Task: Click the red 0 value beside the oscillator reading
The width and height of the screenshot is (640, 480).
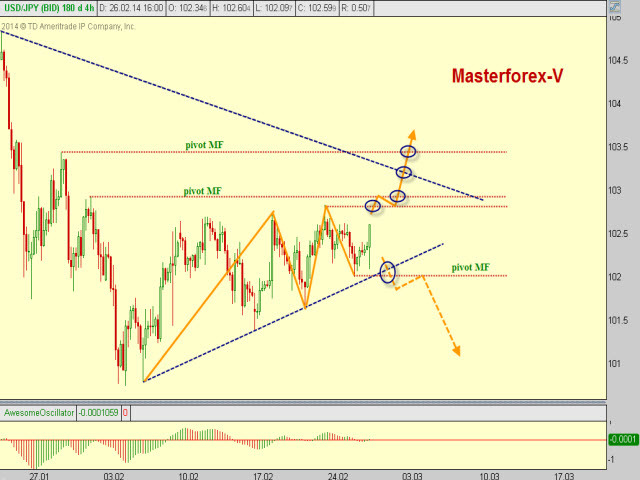Action: point(125,413)
